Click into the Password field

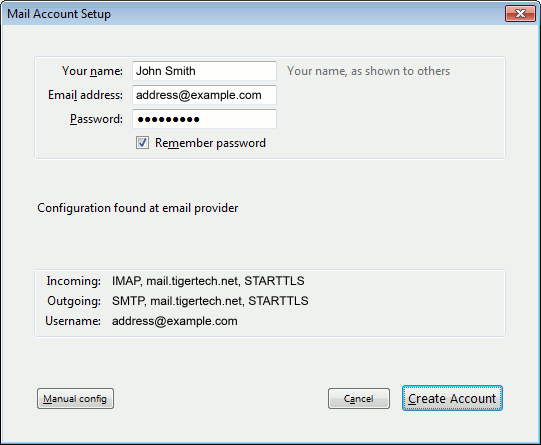coord(204,119)
